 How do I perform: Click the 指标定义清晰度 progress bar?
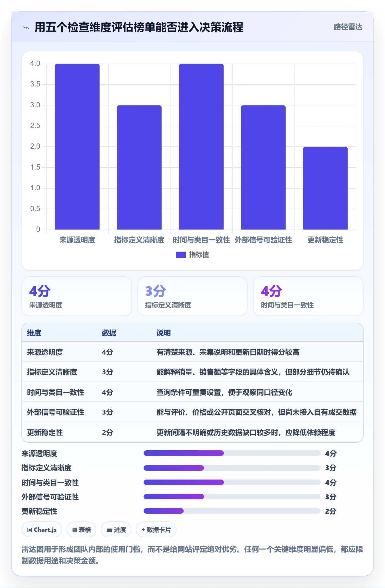coord(232,468)
